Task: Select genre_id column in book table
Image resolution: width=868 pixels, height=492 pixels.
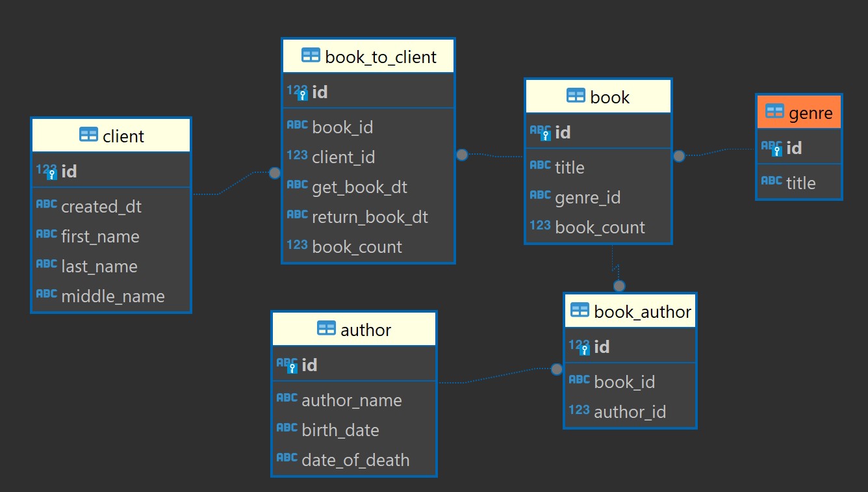Action: (x=587, y=198)
